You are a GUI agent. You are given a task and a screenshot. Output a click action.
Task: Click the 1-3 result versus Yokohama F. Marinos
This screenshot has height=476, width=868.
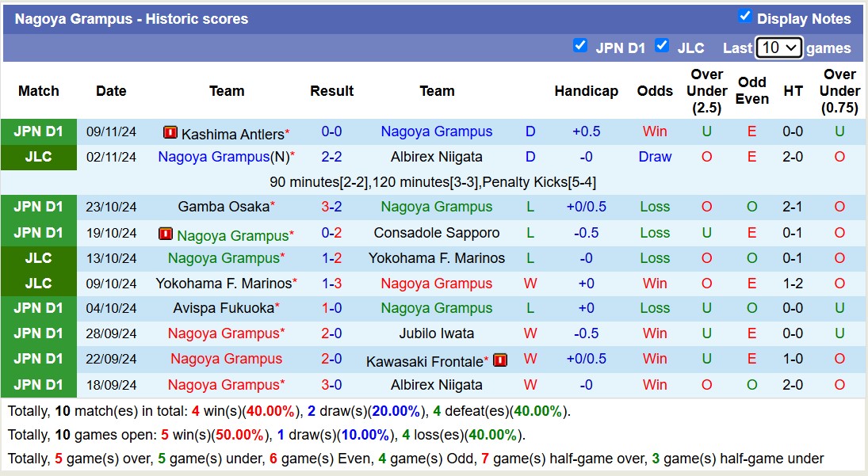[x=331, y=284]
